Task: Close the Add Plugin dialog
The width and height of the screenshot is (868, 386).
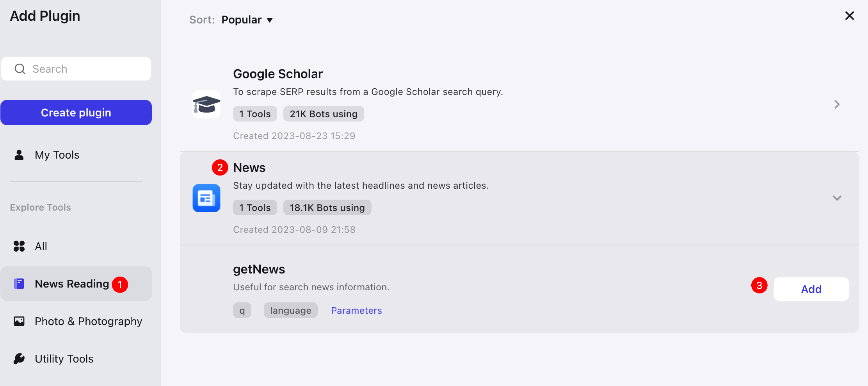Action: click(x=849, y=16)
